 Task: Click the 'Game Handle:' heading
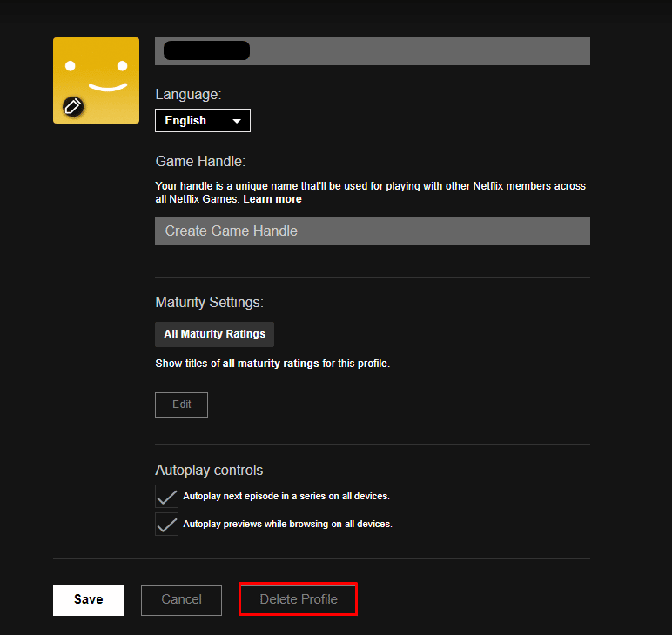[200, 162]
